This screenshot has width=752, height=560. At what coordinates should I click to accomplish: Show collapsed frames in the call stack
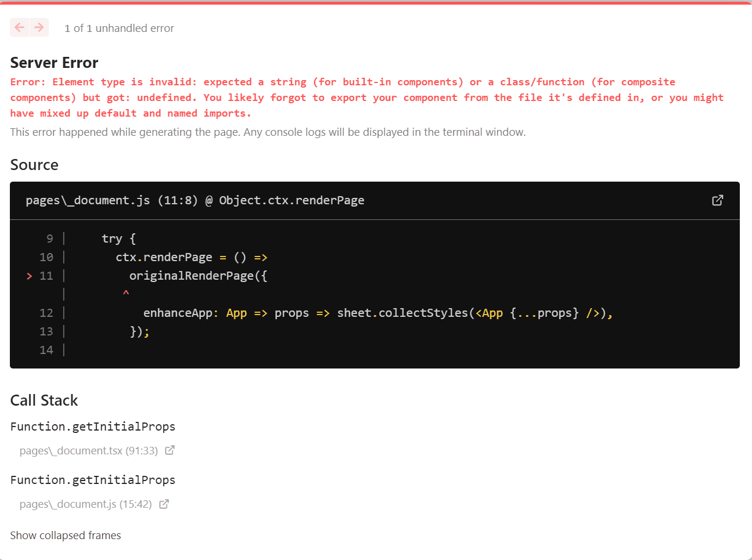click(x=66, y=535)
